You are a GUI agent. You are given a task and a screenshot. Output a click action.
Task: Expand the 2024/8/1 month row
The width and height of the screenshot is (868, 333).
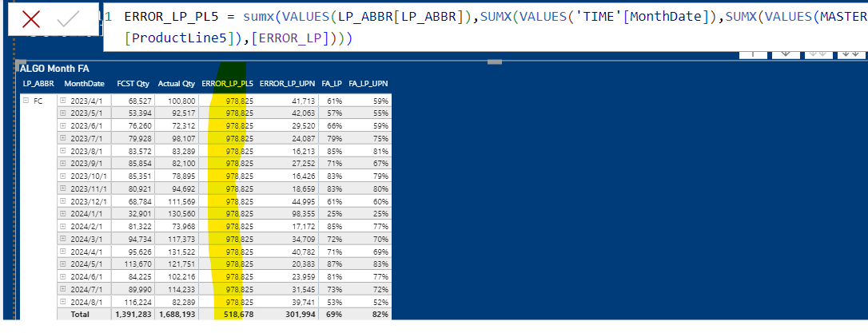[62, 302]
